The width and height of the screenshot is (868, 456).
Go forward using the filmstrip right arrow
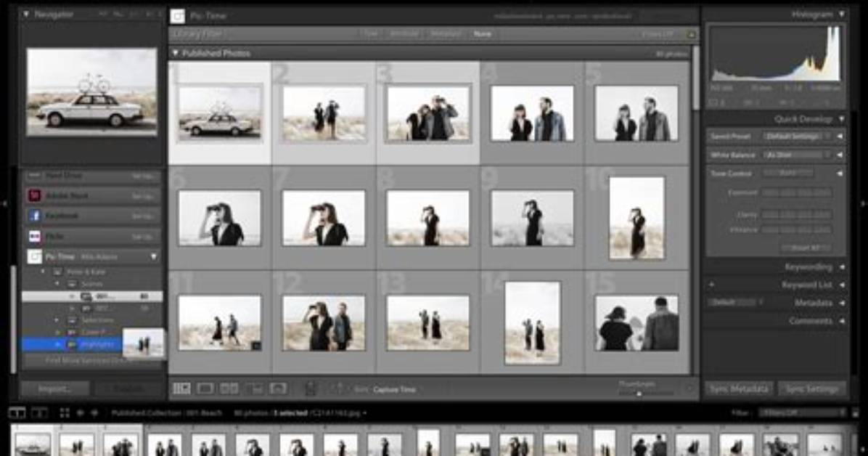(x=94, y=412)
